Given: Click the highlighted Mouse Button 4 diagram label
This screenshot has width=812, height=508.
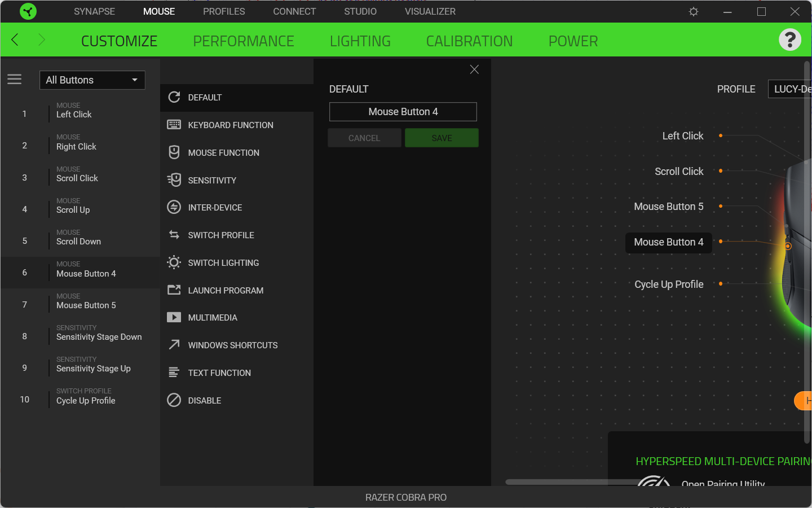Looking at the screenshot, I should (x=669, y=242).
